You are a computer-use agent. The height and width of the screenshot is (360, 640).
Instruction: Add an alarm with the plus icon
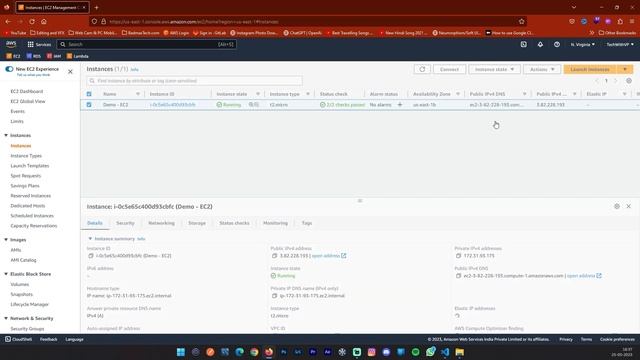[400, 105]
